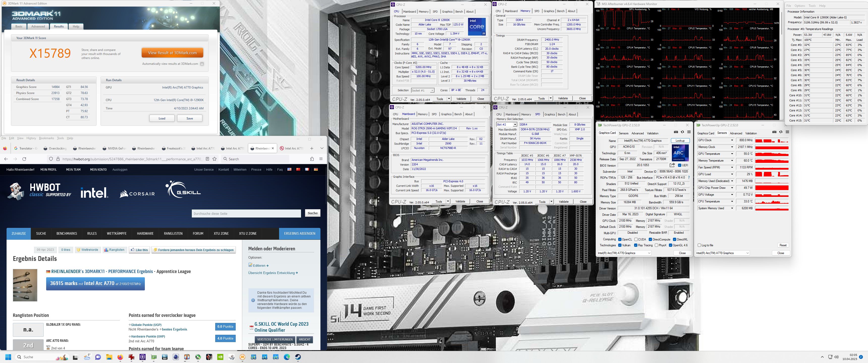This screenshot has width=868, height=363.
Task: Click the CPU Temperature sensor graph
Action: click(x=772, y=201)
